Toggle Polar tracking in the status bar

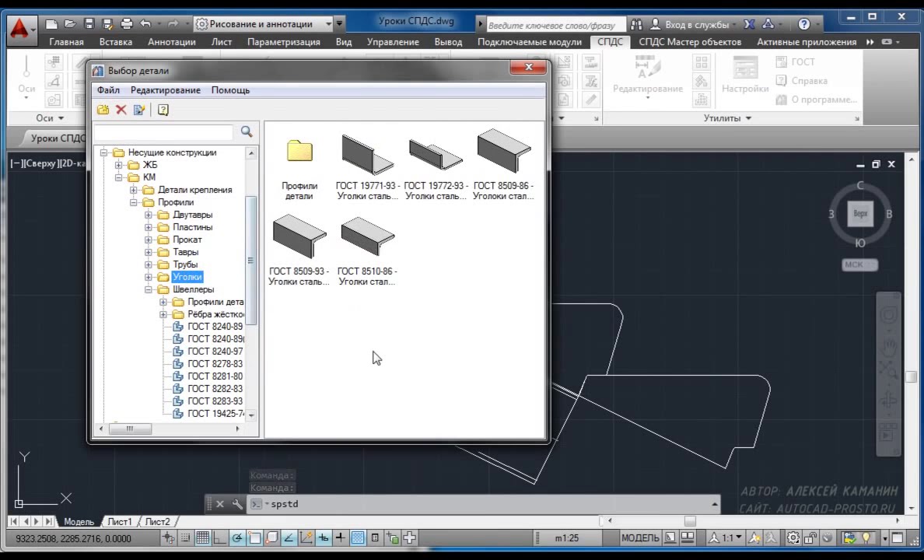(237, 537)
